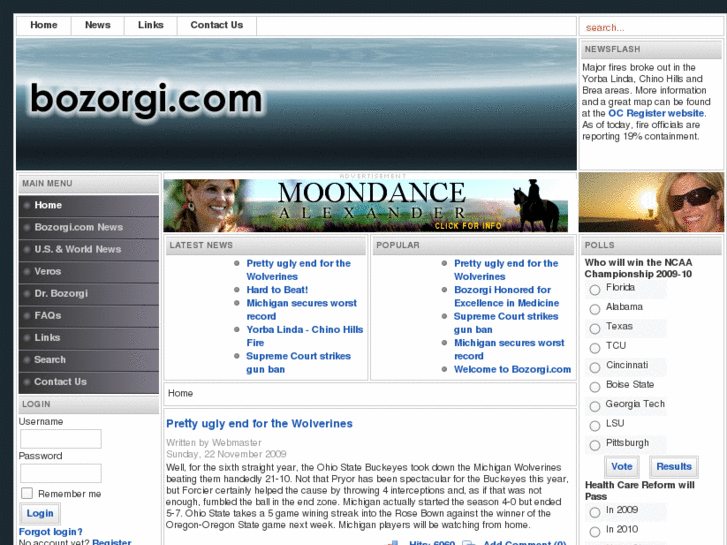Select Dr. Bozorgi in main menu
The image size is (727, 545).
tap(89, 294)
